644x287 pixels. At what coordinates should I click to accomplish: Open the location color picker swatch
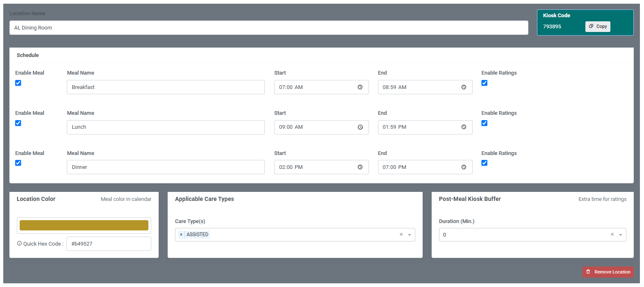click(84, 225)
